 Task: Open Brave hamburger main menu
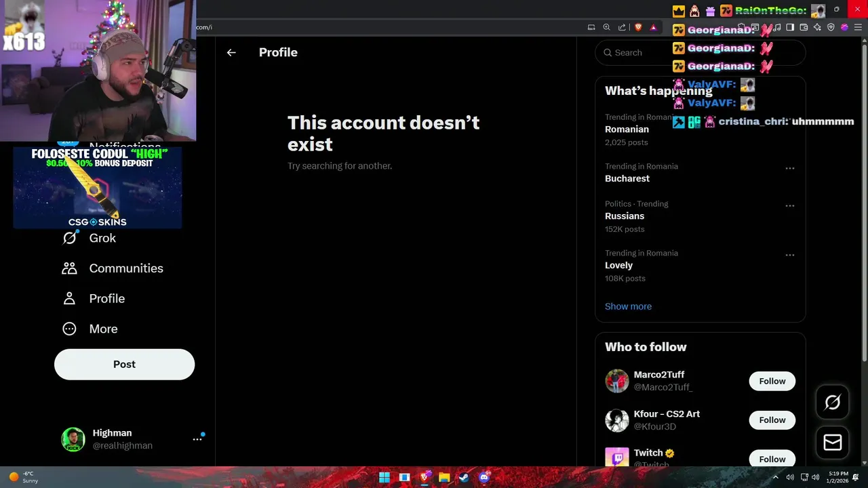[x=858, y=27]
